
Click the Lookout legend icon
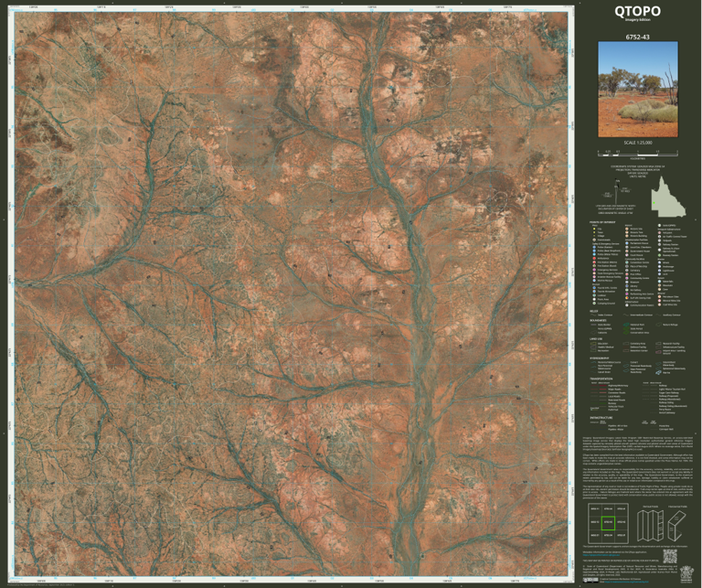(594, 295)
